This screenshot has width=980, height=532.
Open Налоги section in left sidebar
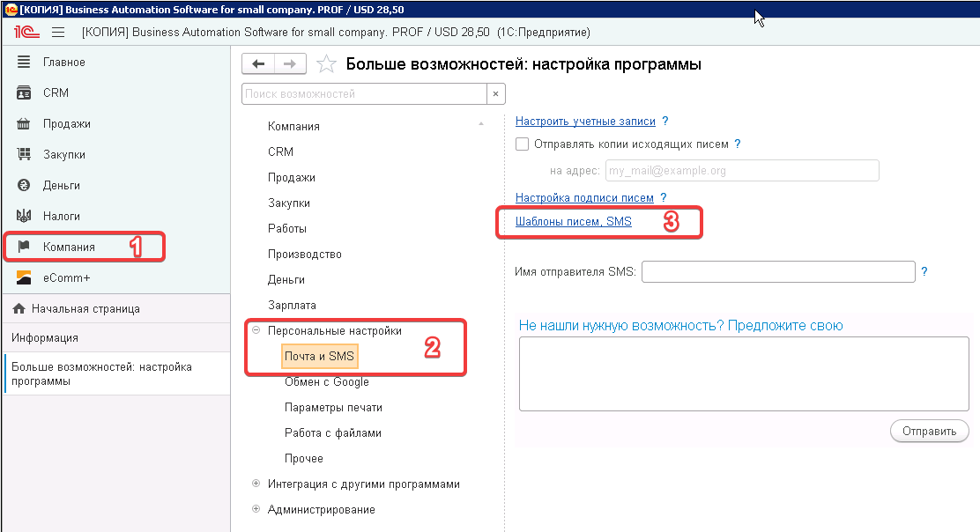click(61, 216)
